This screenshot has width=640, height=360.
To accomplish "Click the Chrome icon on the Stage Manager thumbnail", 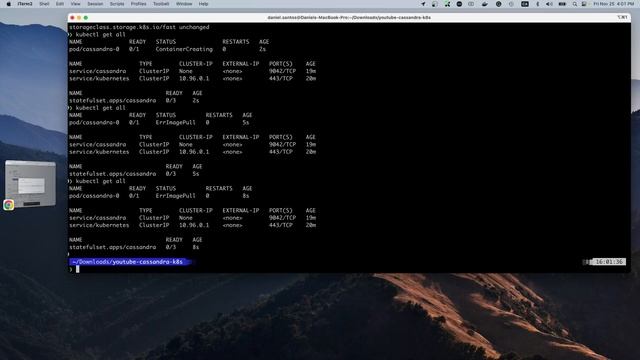I will pos(9,204).
